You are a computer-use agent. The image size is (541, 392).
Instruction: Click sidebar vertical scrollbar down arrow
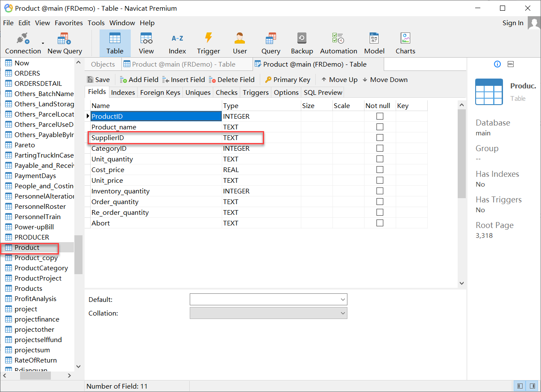coord(78,366)
